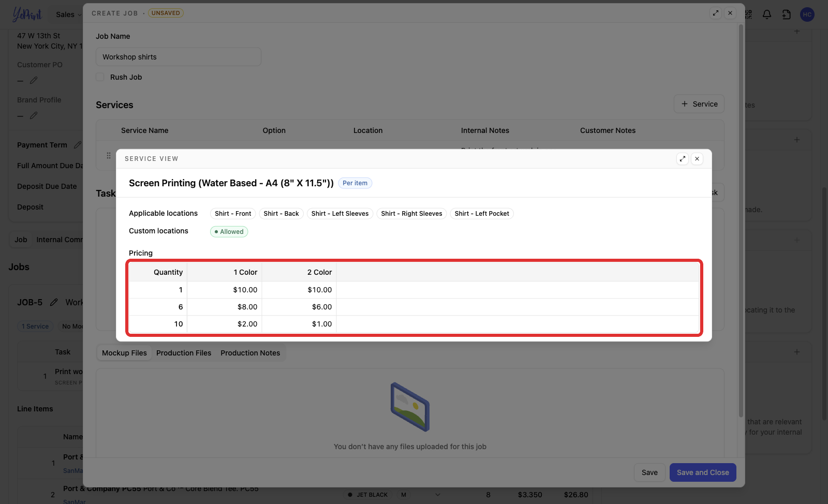The height and width of the screenshot is (504, 828).
Task: Click the YoPrint logo
Action: click(27, 14)
